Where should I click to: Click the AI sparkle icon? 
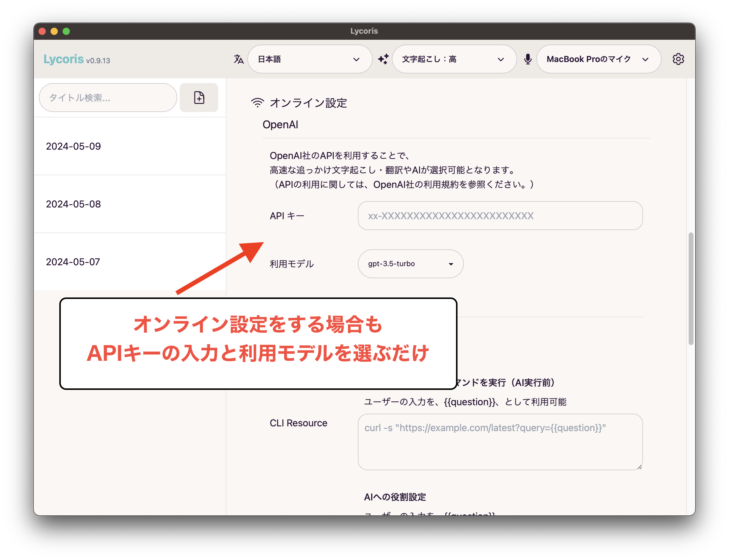(383, 59)
